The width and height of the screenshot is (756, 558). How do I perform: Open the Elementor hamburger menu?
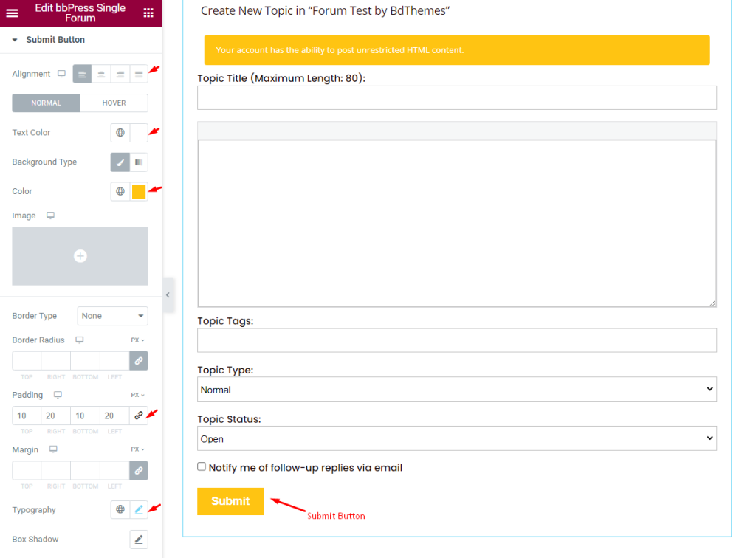coord(12,13)
